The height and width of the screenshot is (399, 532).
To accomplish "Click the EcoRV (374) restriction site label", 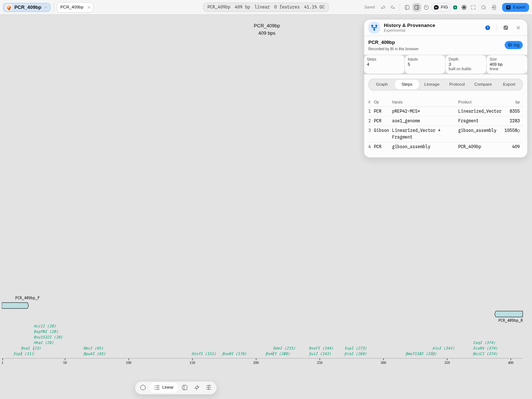I will [x=485, y=348].
